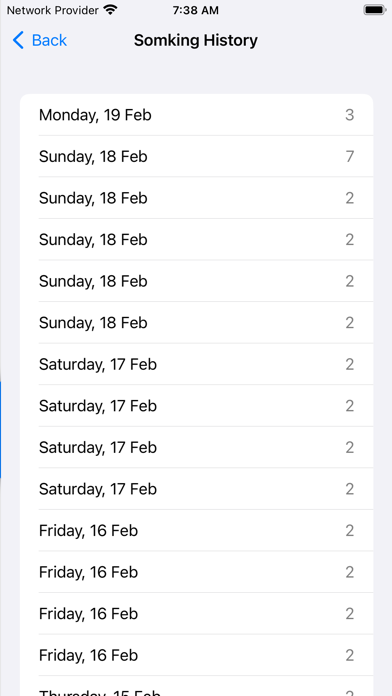Select the first Saturday, 17 Feb entry
This screenshot has width=392, height=696.
coord(196,364)
